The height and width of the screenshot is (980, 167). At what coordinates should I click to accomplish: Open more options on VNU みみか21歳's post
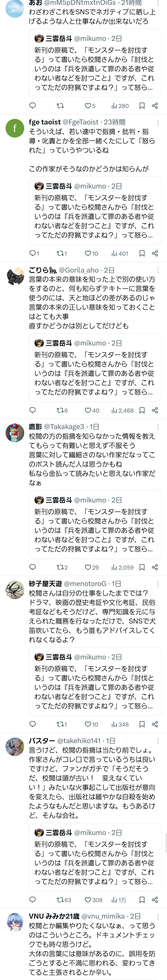tap(158, 916)
